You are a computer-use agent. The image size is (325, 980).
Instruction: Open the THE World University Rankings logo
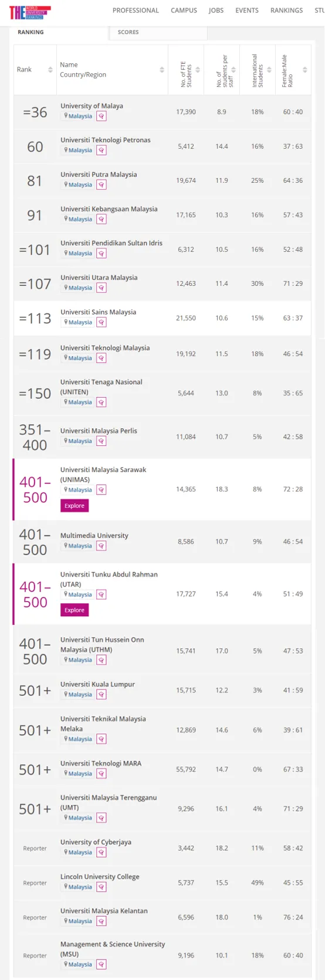point(30,12)
